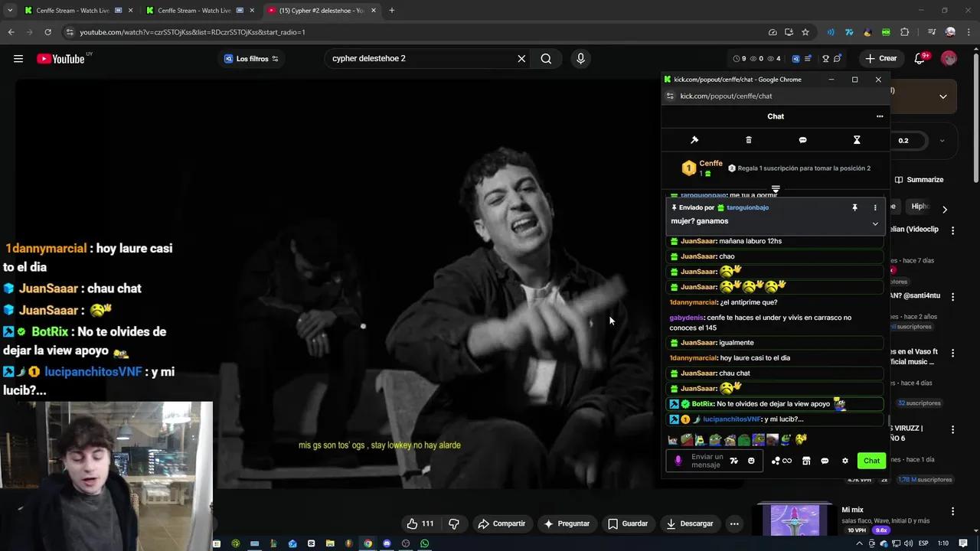Screen dimensions: 980x551
Task: Like the video showing 111 likes
Action: pos(420,523)
